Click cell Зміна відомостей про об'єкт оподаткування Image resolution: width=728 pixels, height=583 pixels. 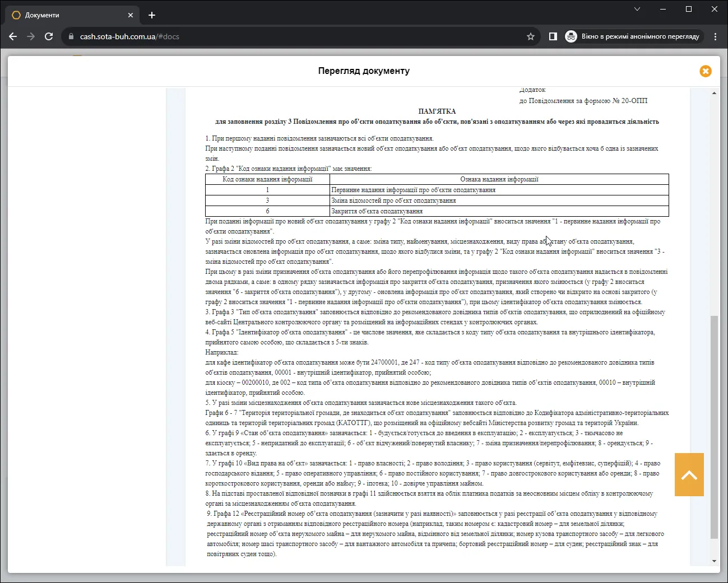pos(499,200)
